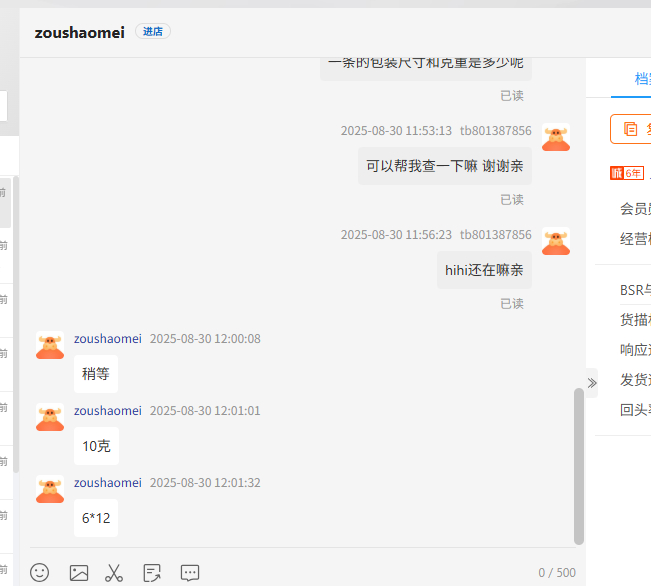Viewport: 651px width, 586px height.
Task: Click zoushaomei's avatar beside the 稍等 message
Action: point(50,345)
